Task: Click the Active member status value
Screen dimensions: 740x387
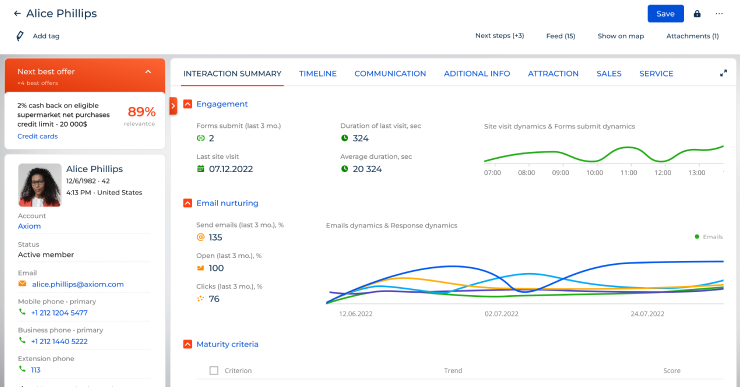Action: (x=46, y=254)
